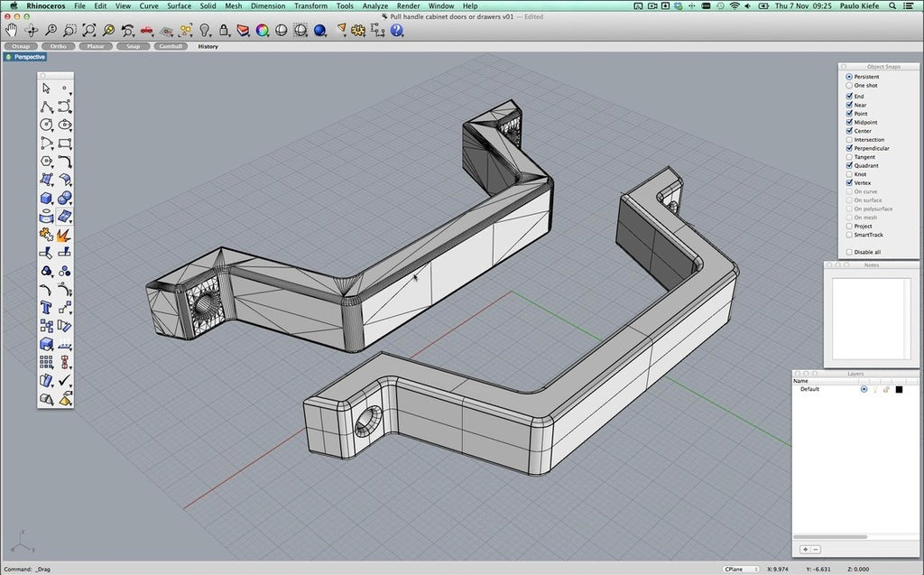Uncheck the Near object snap
Screen dimensions: 924x575
[849, 105]
